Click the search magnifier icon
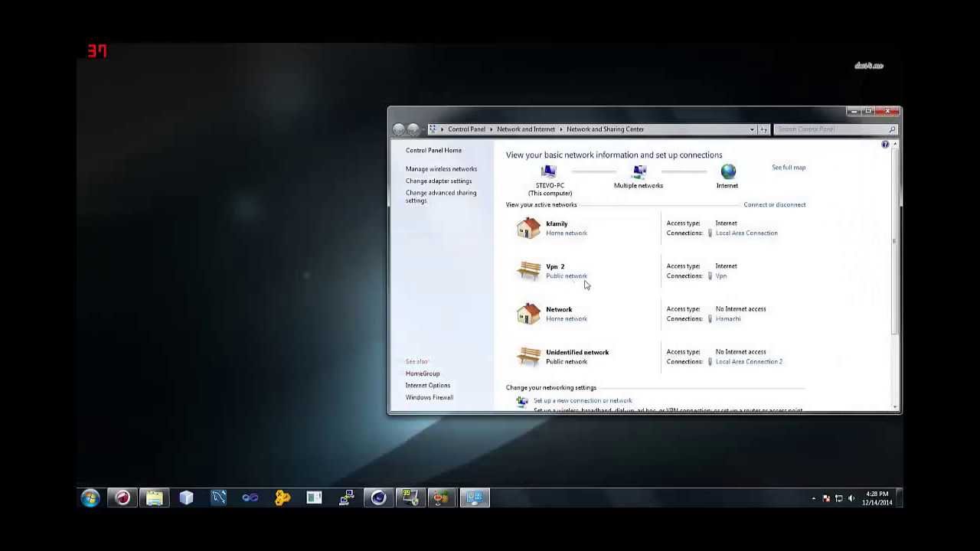The image size is (980, 551). [x=892, y=129]
